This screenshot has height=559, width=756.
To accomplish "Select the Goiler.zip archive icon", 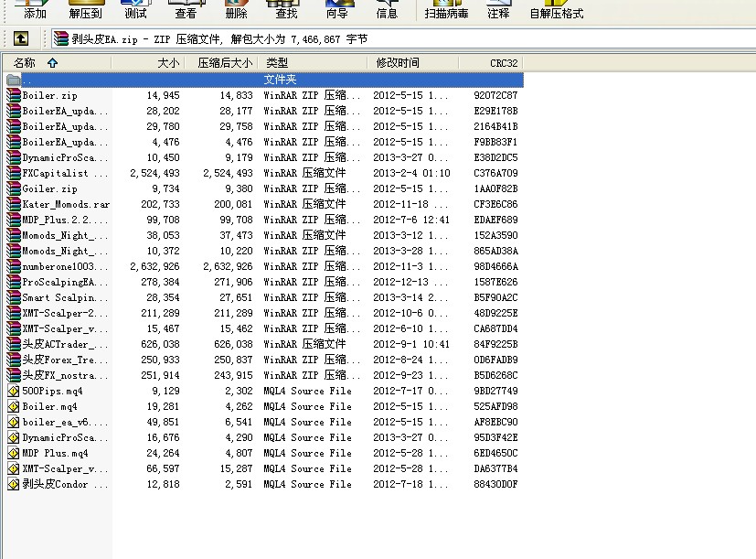I will 14,188.
